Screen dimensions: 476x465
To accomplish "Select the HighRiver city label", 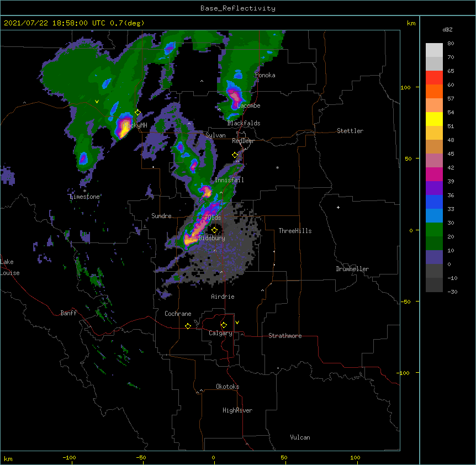I will [x=237, y=410].
